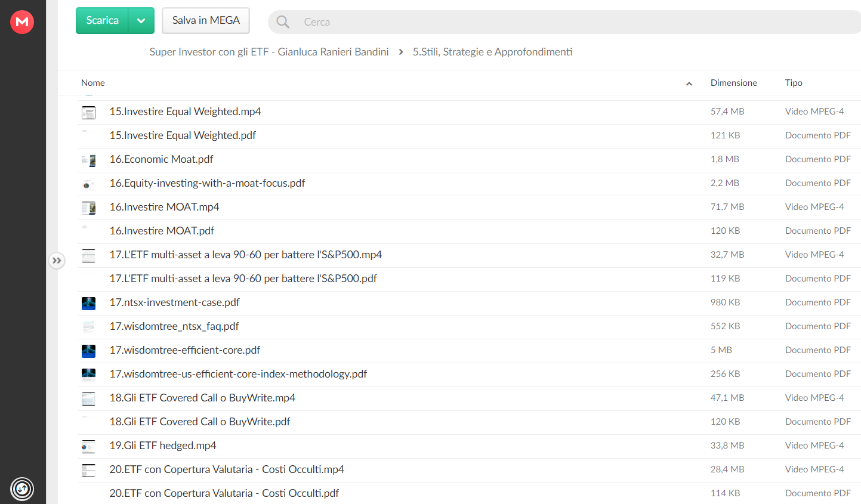
Task: Click Video MPEG-4 type of 19.Gli ETF hedged.mp4
Action: 814,446
